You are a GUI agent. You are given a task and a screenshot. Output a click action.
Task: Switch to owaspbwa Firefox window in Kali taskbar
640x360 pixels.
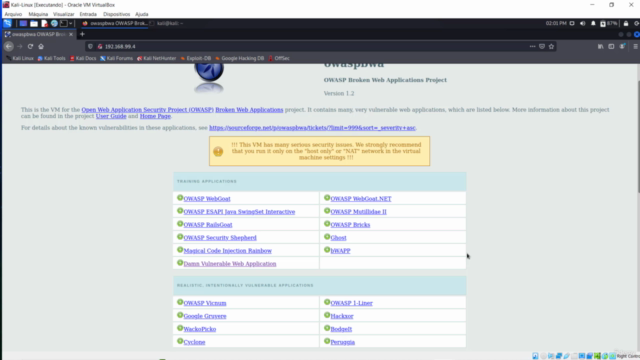[114, 23]
